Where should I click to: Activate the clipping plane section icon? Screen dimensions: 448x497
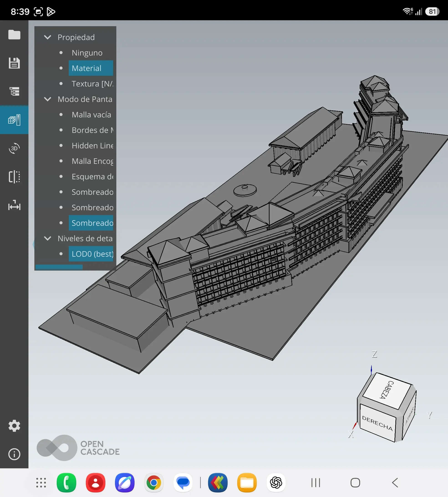coord(14,177)
